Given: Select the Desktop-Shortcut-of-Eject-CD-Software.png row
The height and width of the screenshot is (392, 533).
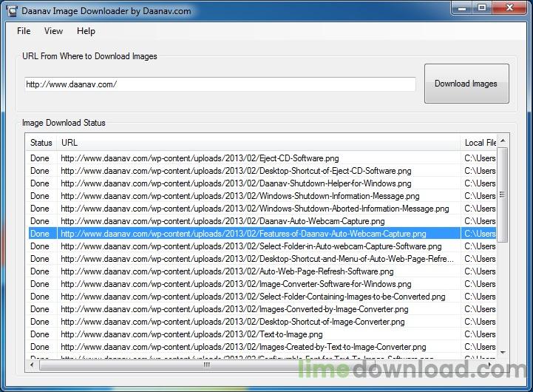Looking at the screenshot, I should [262, 171].
